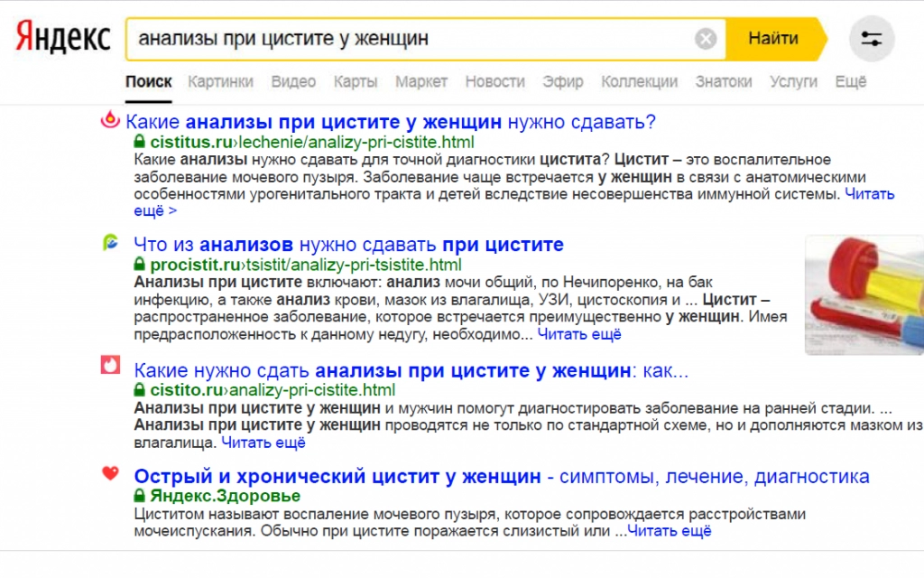This screenshot has height=578, width=924.
Task: Open the lechenie/analizy-pri-cistite.html path link
Action: coord(356,142)
